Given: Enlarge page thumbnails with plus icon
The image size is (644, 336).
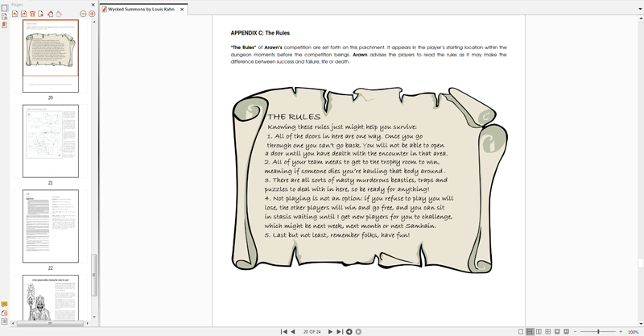Looking at the screenshot, I should 92,14.
